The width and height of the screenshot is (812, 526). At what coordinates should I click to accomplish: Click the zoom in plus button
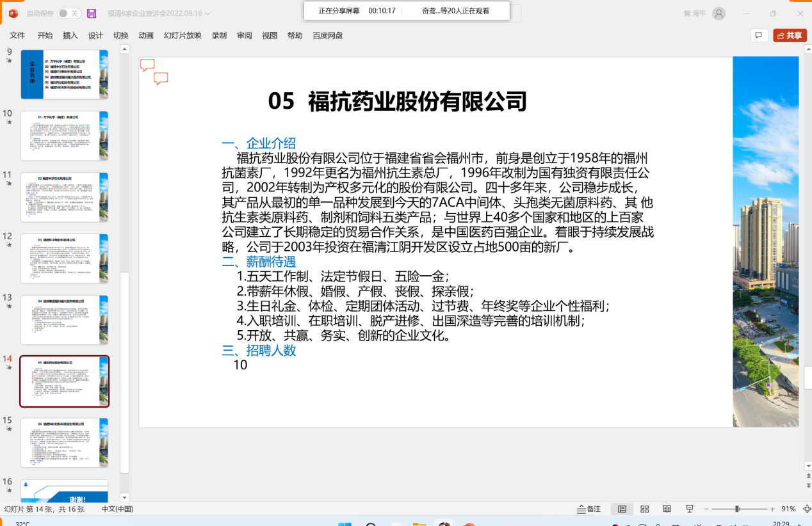(772, 509)
